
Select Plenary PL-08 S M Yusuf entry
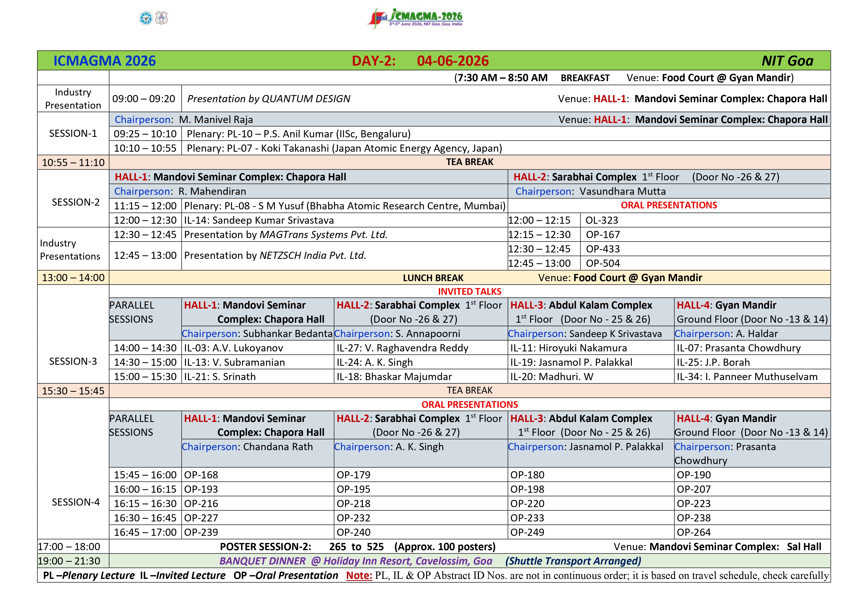click(x=345, y=206)
